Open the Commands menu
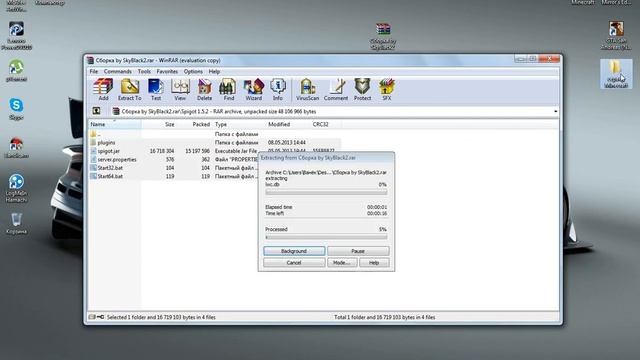Viewport: 640px width, 360px height. [x=118, y=71]
